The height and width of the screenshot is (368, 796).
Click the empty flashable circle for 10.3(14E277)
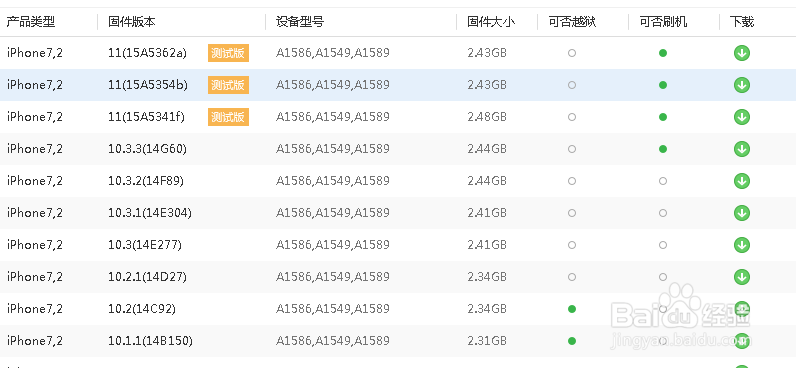(662, 245)
